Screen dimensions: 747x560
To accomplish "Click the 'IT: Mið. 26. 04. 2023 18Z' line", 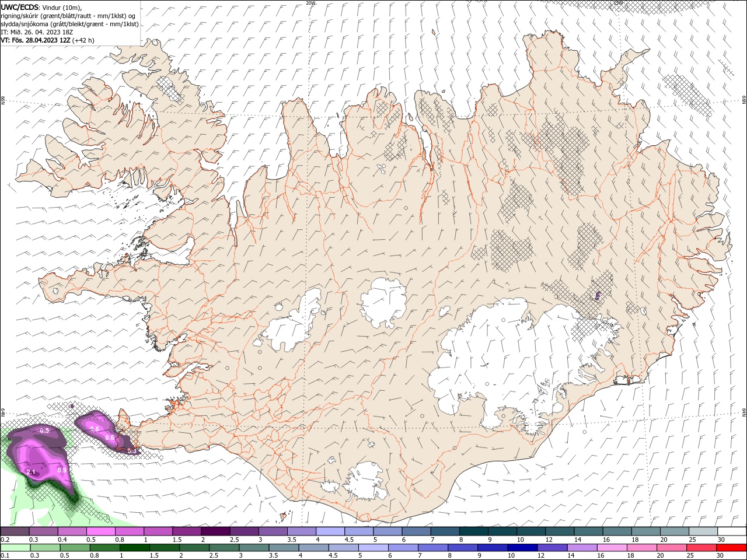I will point(38,32).
